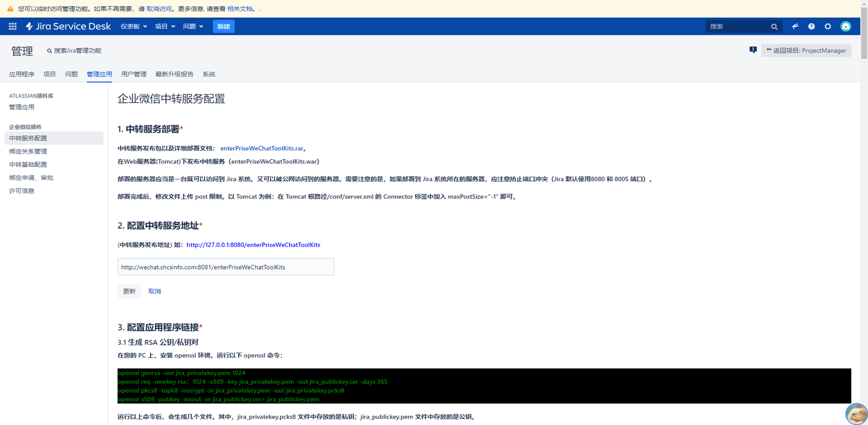Screen dimensions: 868x425
Task: Expand the 问题 dropdown menu
Action: pyautogui.click(x=193, y=26)
